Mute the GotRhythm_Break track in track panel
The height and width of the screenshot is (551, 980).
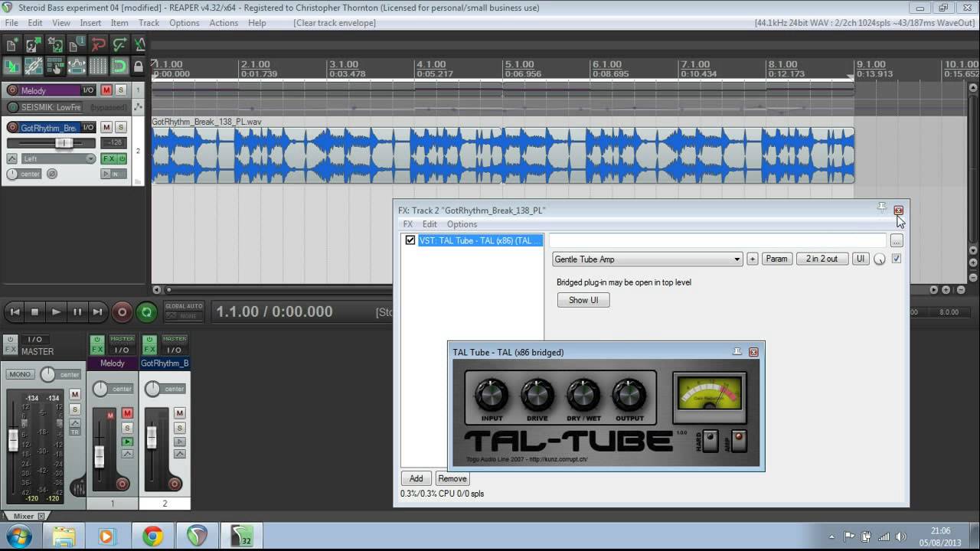(106, 127)
